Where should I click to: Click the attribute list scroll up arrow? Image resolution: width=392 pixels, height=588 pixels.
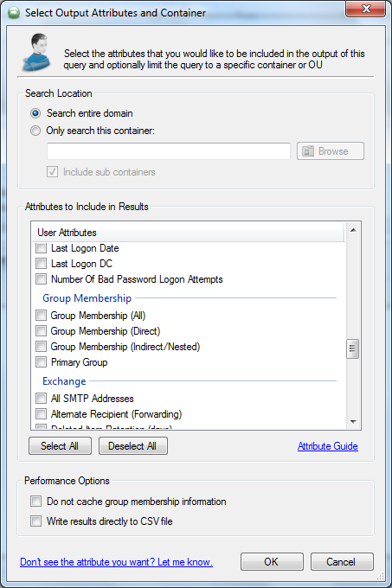pos(353,230)
